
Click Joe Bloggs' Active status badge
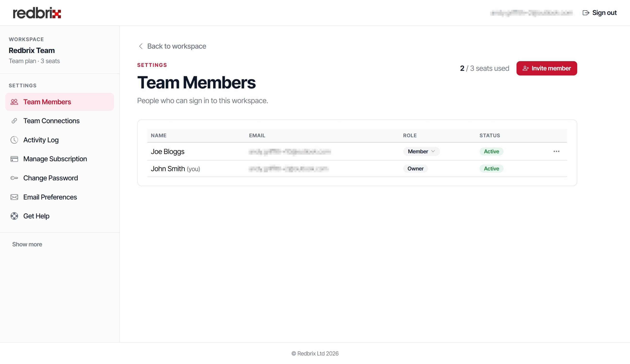491,151
